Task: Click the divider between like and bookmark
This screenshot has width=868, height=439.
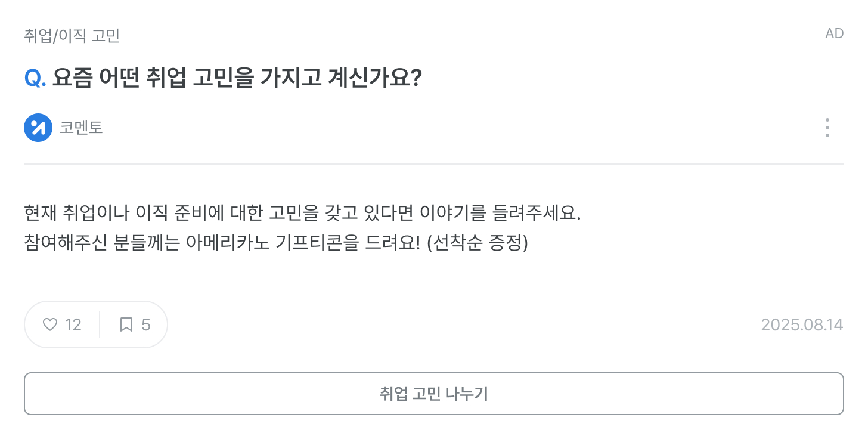Action: (100, 324)
